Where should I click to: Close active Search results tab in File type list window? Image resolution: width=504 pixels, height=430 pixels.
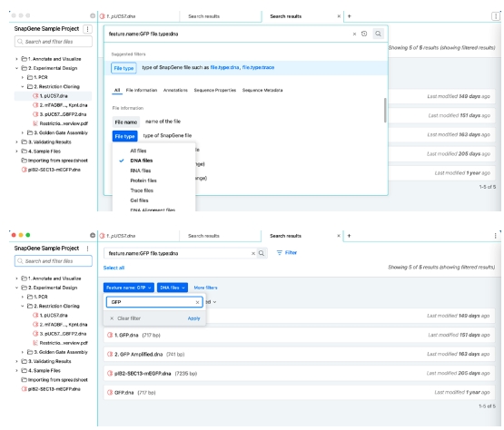click(339, 16)
